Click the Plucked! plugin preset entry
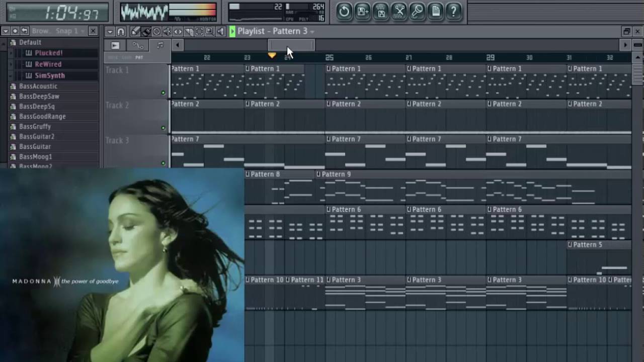Screen dimensions: 644x362 tap(49, 53)
